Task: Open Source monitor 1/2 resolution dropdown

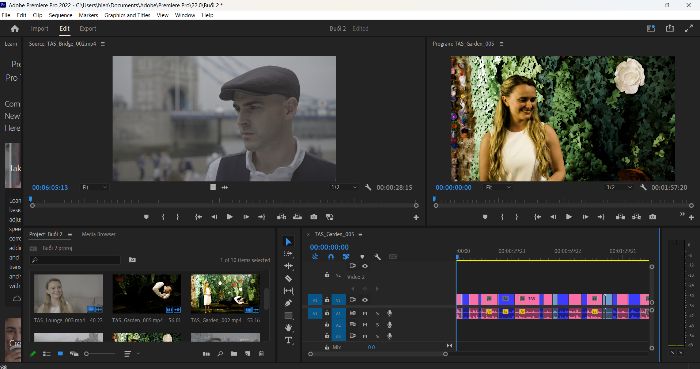Action: click(x=344, y=187)
